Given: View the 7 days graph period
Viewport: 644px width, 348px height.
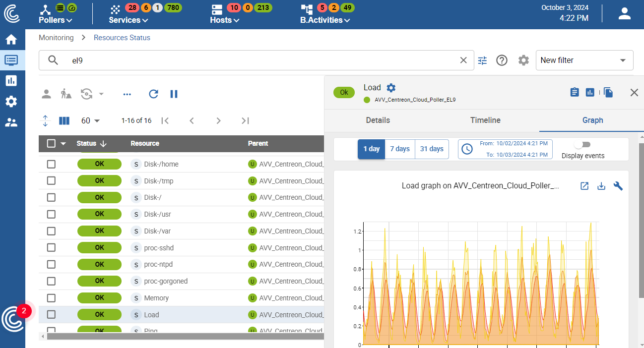Looking at the screenshot, I should (400, 149).
